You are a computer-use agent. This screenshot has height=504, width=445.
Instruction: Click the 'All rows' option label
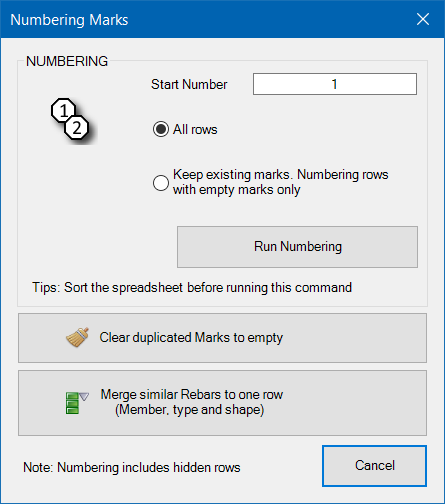click(x=195, y=129)
